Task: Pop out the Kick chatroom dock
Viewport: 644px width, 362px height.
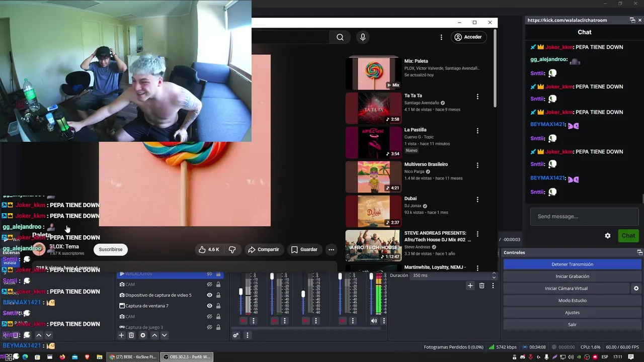Action: click(x=632, y=20)
